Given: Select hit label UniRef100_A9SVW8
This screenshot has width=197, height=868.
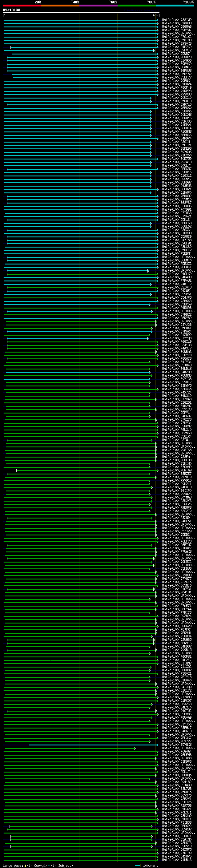Looking at the screenshot, I should point(177,94).
